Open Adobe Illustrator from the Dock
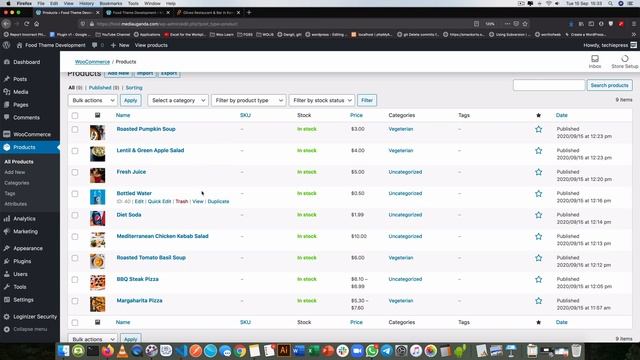 pyautogui.click(x=284, y=351)
